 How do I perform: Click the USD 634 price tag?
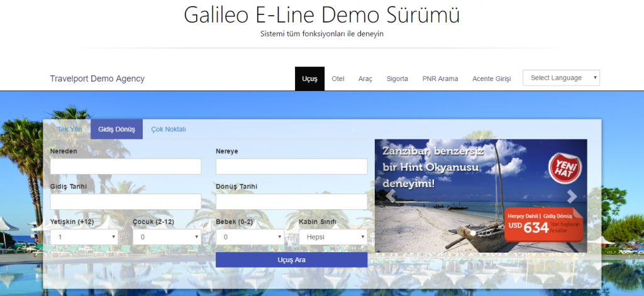(x=543, y=225)
